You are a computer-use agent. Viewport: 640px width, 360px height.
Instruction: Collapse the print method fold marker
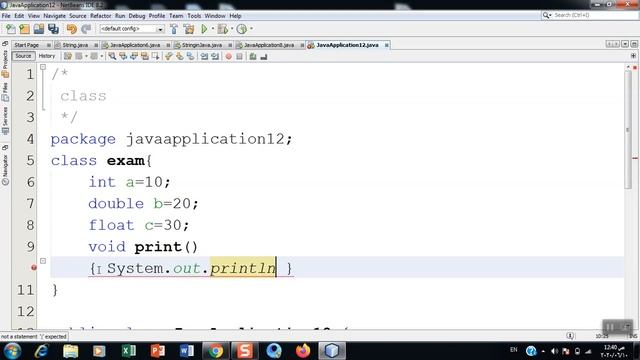click(43, 261)
